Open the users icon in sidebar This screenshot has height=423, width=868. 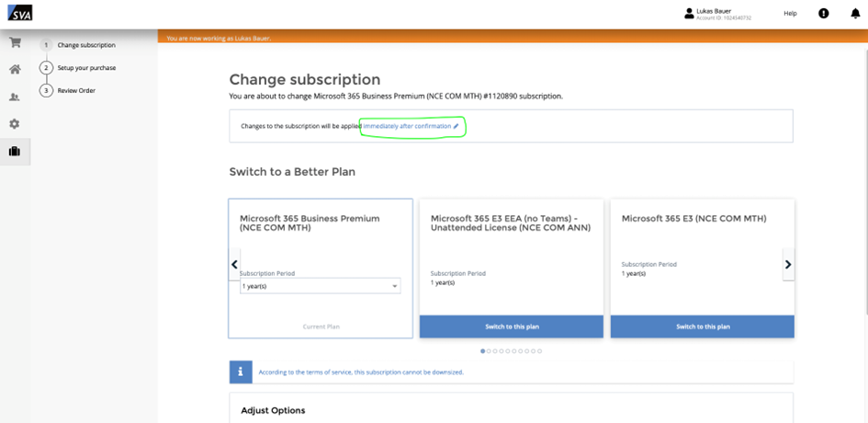pyautogui.click(x=15, y=97)
